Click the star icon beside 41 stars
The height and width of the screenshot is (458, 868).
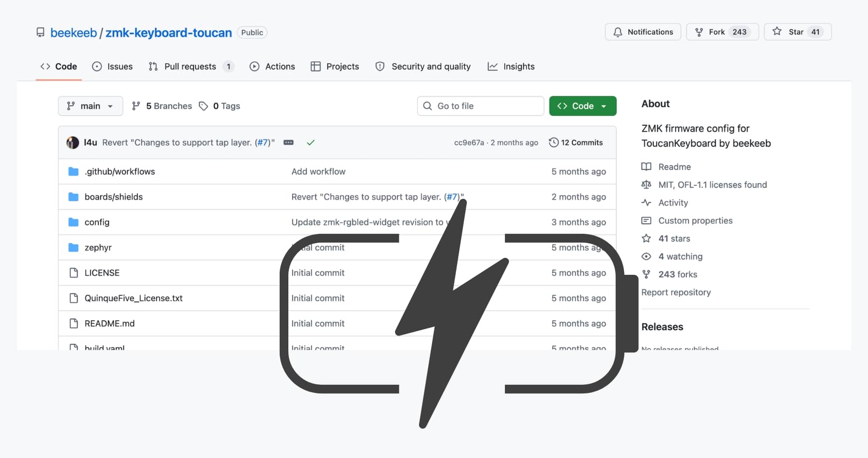(x=646, y=239)
